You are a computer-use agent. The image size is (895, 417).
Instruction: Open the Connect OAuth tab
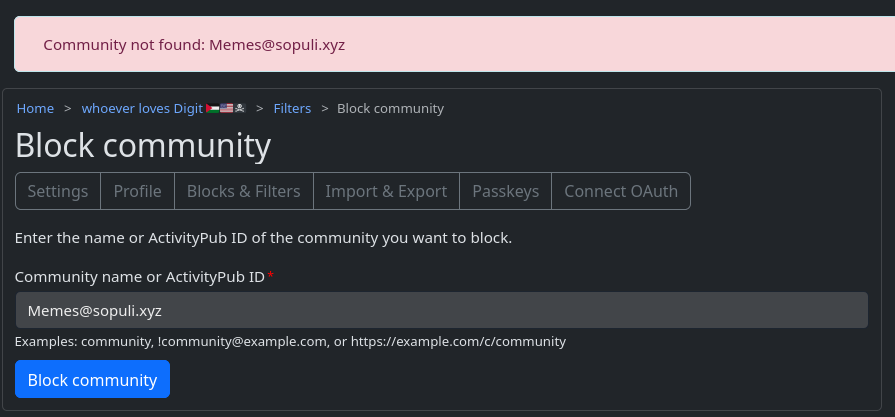coord(620,191)
